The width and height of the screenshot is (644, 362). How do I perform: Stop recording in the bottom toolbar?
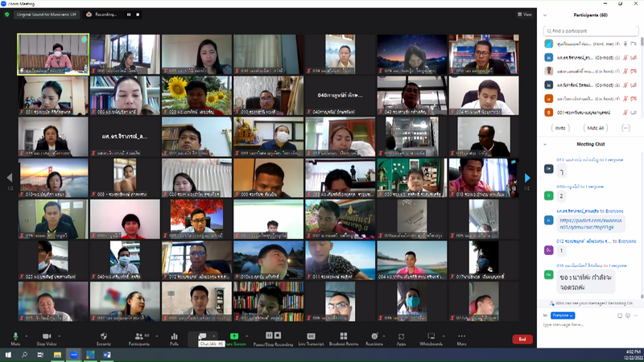278,335
